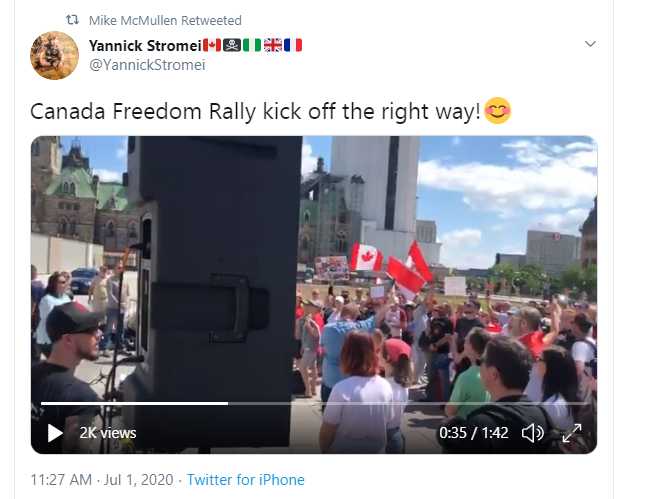This screenshot has height=499, width=645.
Task: Click the Yannick Stromei display name
Action: click(145, 45)
